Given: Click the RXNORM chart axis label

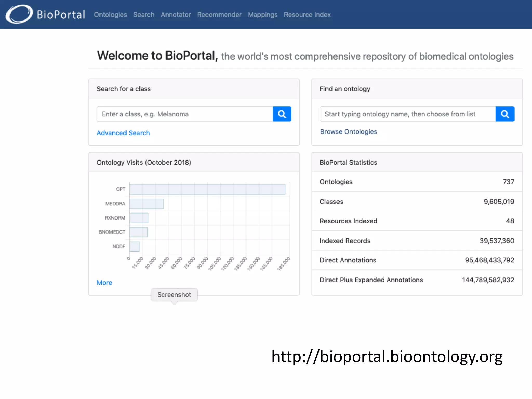Looking at the screenshot, I should tap(115, 218).
